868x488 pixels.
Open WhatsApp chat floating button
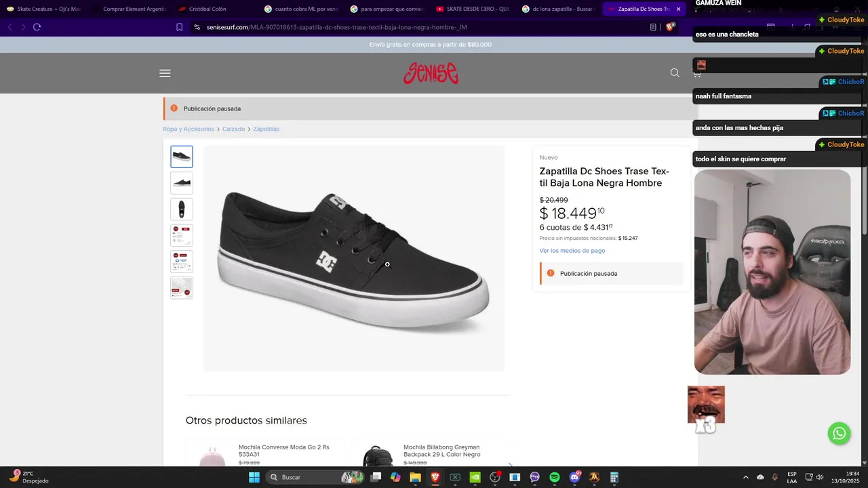(x=839, y=433)
